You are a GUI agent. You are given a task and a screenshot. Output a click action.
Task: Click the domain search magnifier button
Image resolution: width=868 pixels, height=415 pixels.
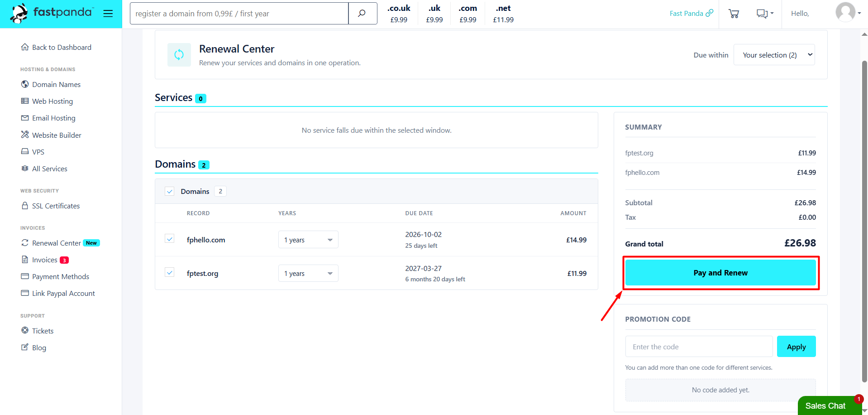click(362, 14)
